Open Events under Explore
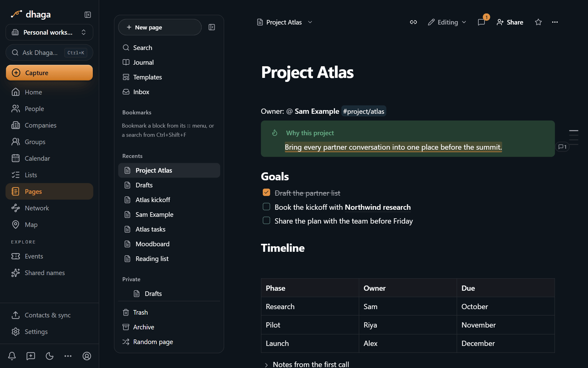The height and width of the screenshot is (368, 588). 49,256
